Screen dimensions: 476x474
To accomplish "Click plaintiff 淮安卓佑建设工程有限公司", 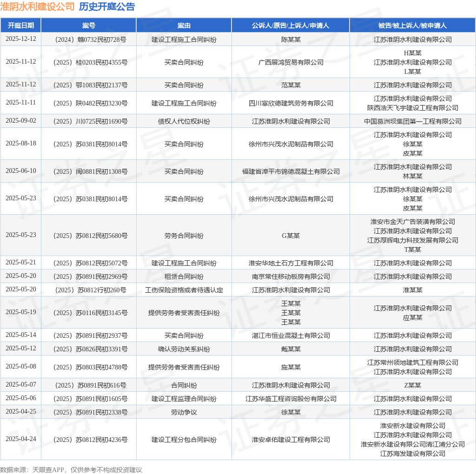I will point(291,440).
